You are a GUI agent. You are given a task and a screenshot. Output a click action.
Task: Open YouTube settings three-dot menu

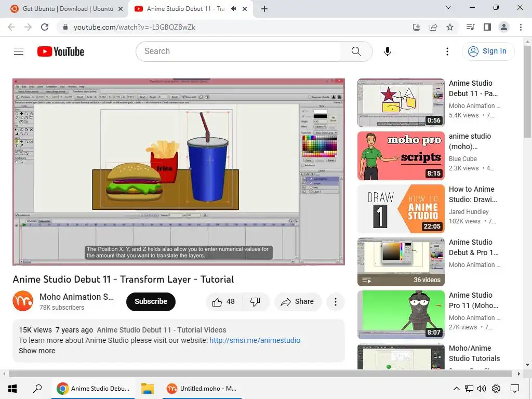447,51
